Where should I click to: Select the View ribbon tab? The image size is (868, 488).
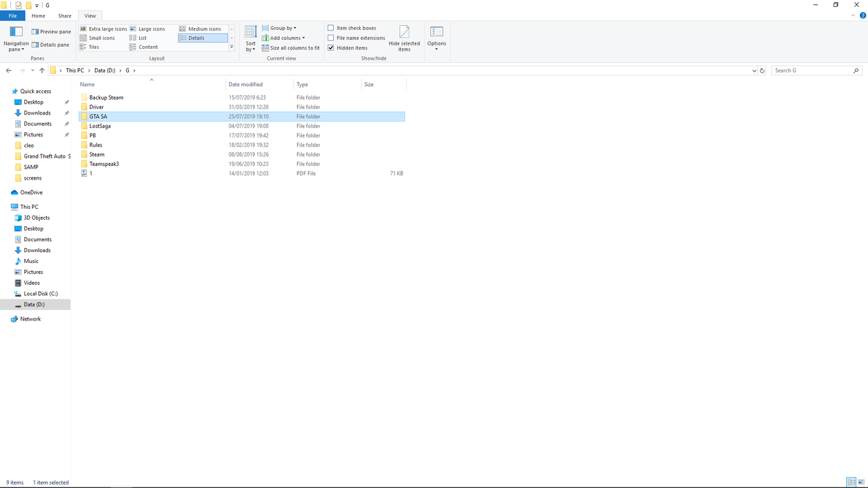(90, 16)
